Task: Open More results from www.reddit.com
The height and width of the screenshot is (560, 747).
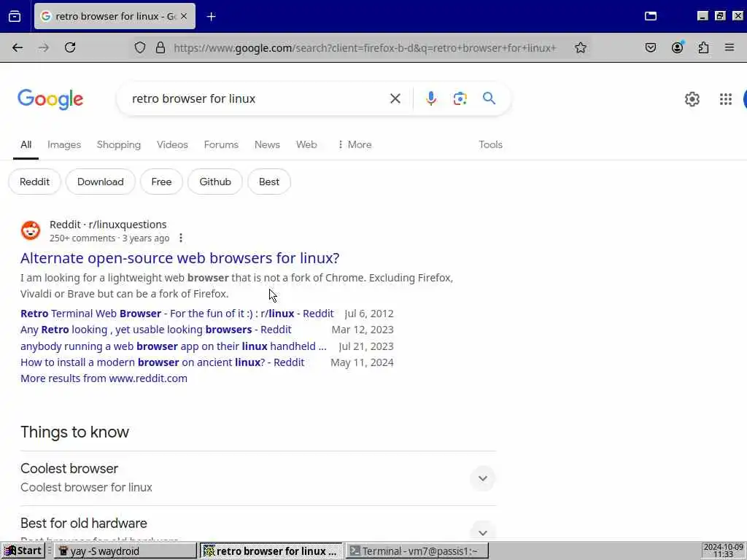Action: [x=104, y=378]
